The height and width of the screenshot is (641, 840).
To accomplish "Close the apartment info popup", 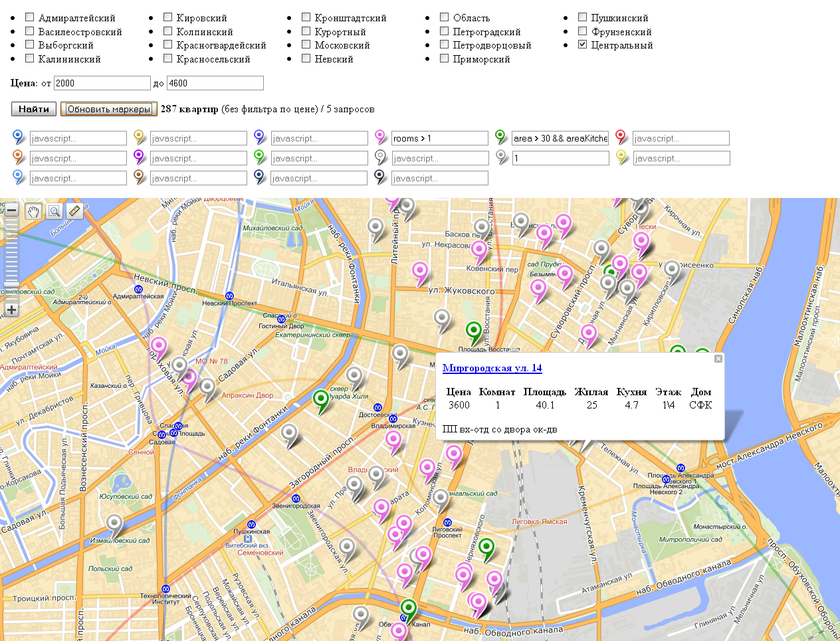I will point(718,359).
